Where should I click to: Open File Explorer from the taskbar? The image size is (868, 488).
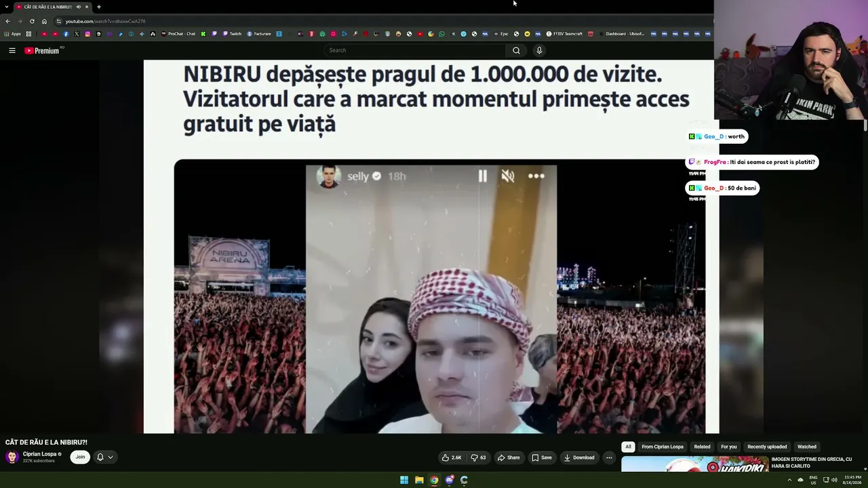pos(419,480)
